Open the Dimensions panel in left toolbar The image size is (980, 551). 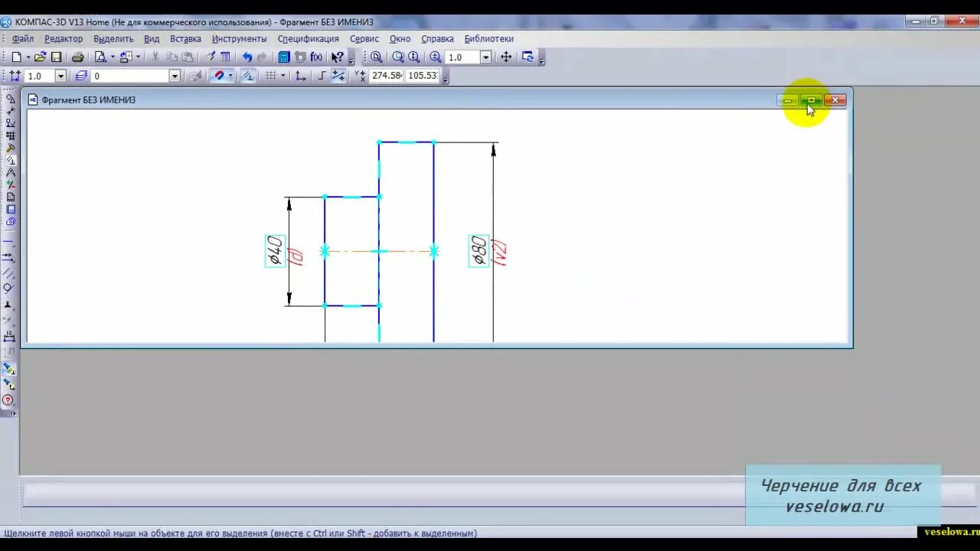click(11, 111)
